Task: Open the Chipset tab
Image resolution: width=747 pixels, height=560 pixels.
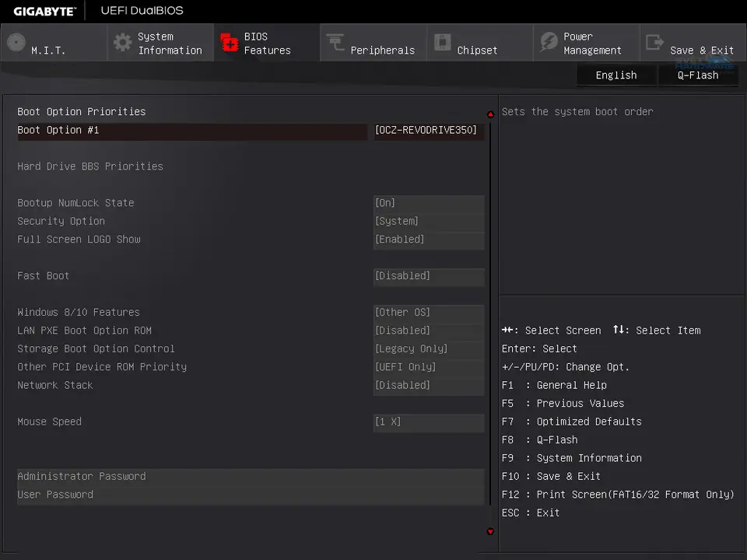Action: 476,51
